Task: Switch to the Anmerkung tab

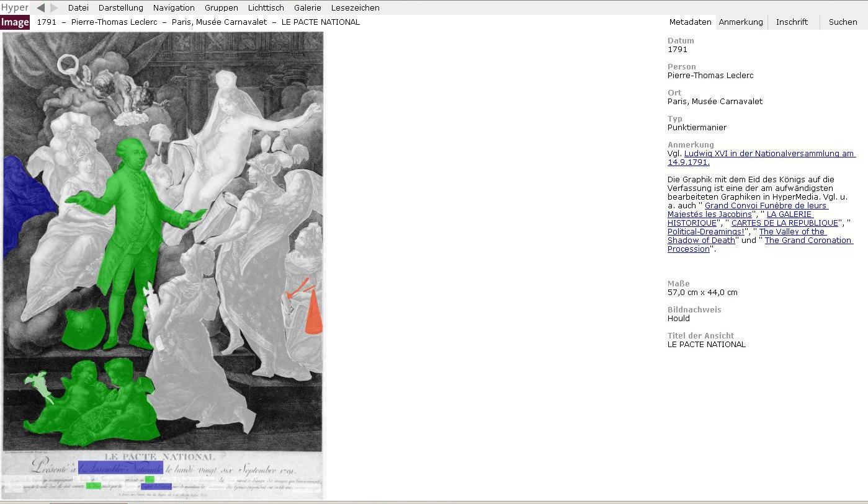Action: pyautogui.click(x=741, y=22)
